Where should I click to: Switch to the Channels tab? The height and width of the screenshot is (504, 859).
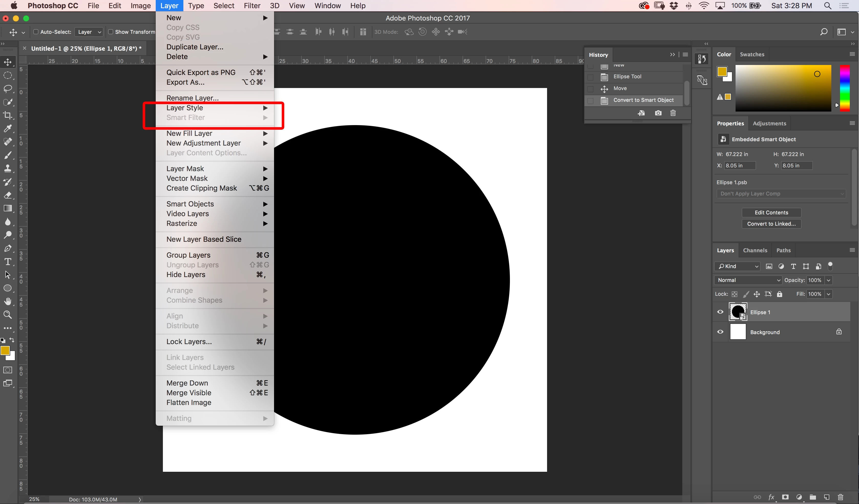click(755, 250)
